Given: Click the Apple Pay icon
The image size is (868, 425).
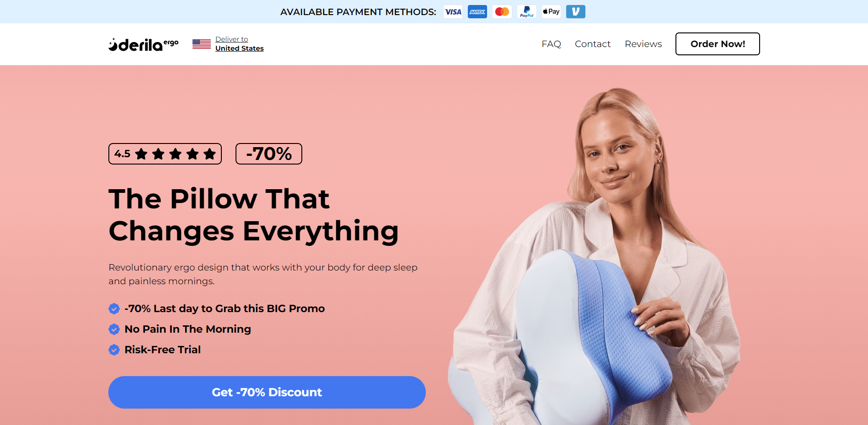Looking at the screenshot, I should click(x=551, y=12).
